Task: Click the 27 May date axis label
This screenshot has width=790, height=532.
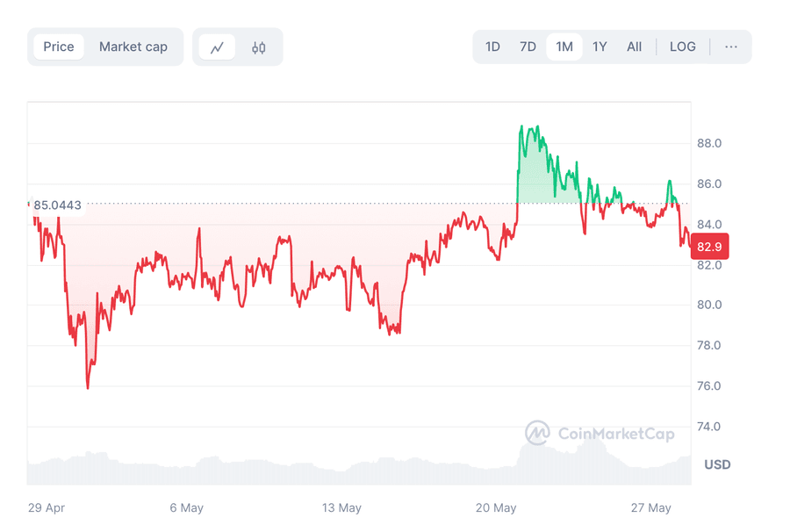Action: [x=651, y=508]
